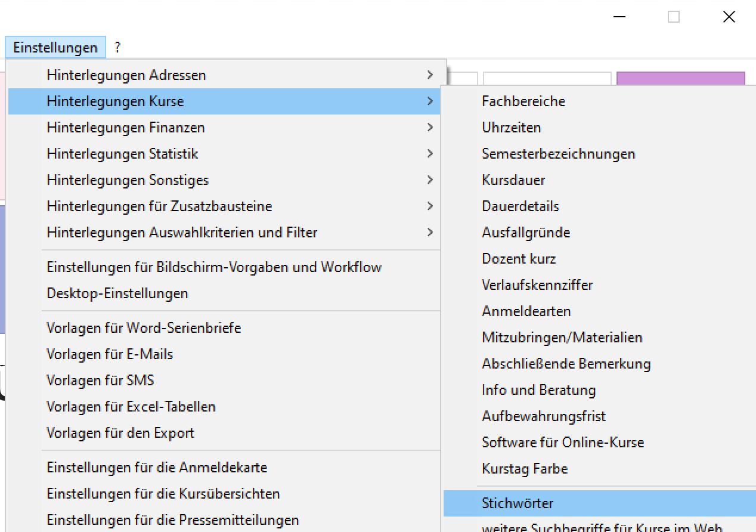756x532 pixels.
Task: Expand Hinterlegungen Statistik submenu
Action: (224, 154)
